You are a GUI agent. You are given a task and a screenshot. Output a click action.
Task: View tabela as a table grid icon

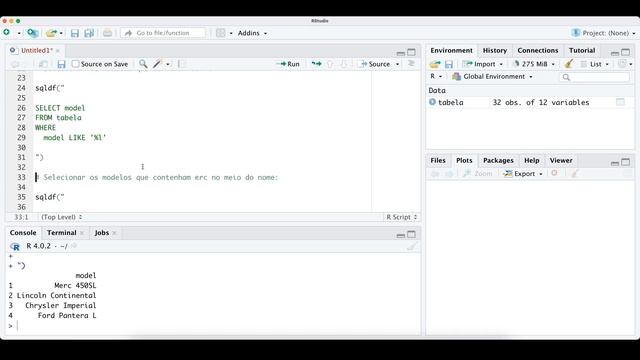[620, 102]
